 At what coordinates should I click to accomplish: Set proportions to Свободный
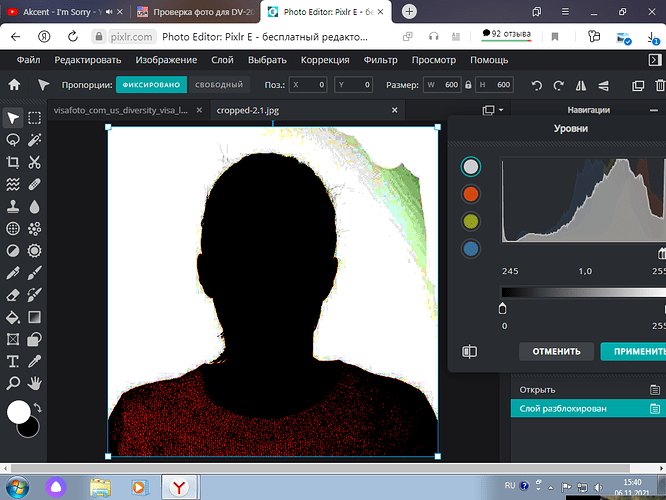click(219, 85)
